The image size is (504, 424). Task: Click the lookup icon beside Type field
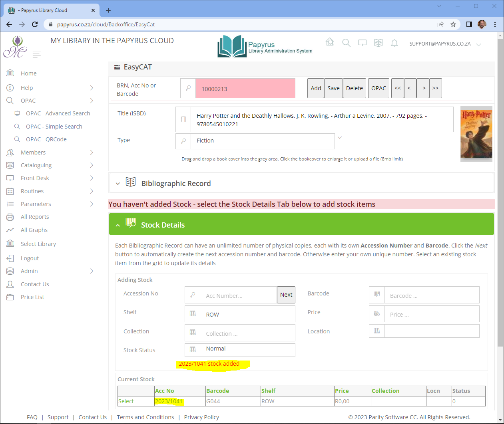point(183,141)
